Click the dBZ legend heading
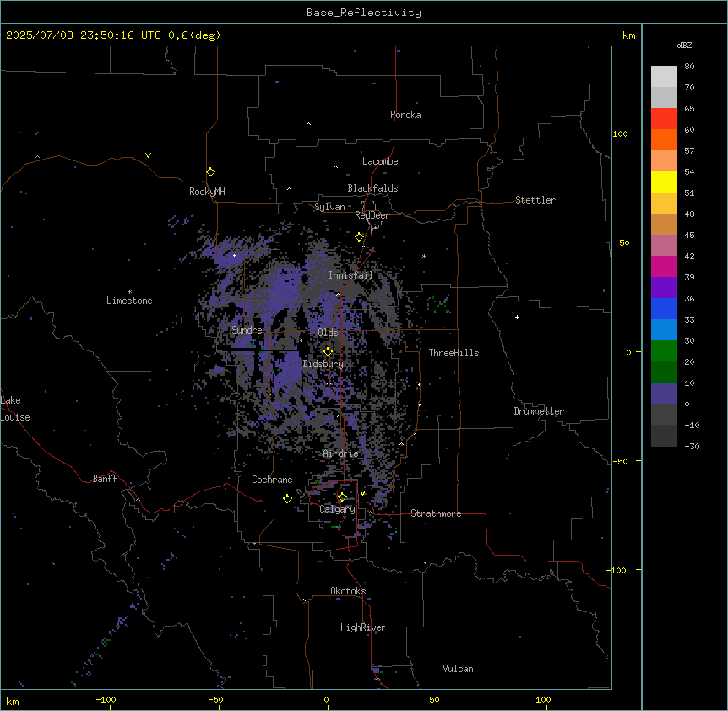Viewport: 728px width, 711px height. (x=684, y=45)
